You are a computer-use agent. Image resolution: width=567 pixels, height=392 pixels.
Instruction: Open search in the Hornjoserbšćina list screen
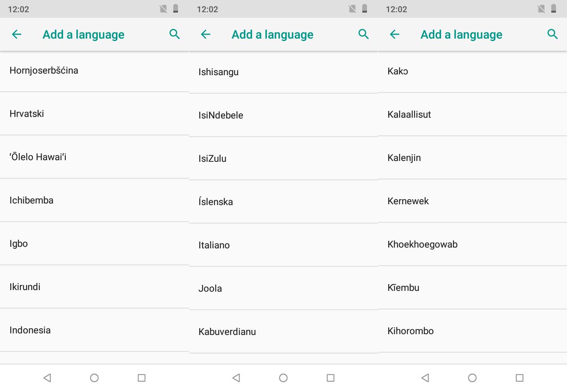[174, 35]
